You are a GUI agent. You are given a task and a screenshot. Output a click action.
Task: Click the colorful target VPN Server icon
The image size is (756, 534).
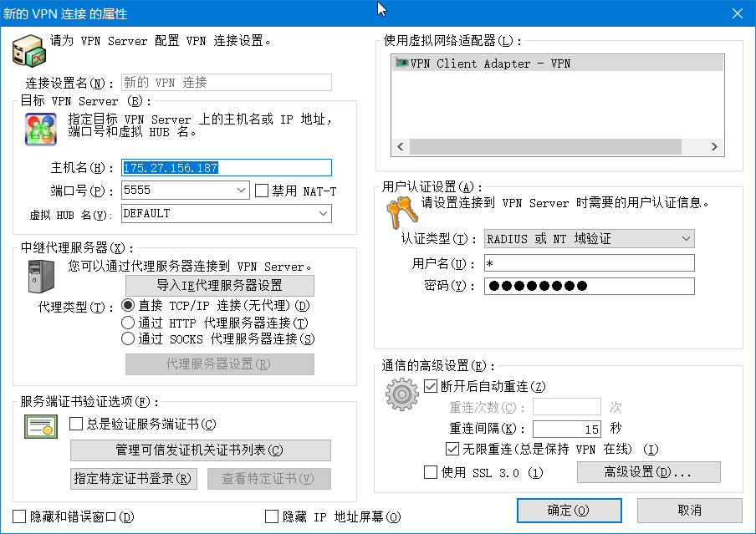point(41,130)
